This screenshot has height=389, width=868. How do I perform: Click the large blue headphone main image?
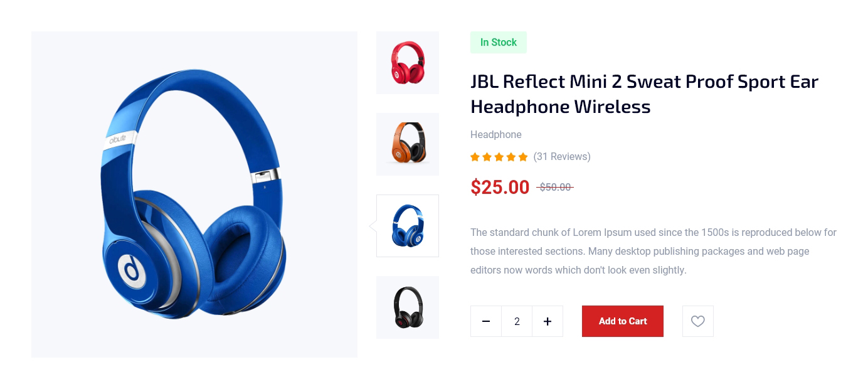pyautogui.click(x=194, y=194)
